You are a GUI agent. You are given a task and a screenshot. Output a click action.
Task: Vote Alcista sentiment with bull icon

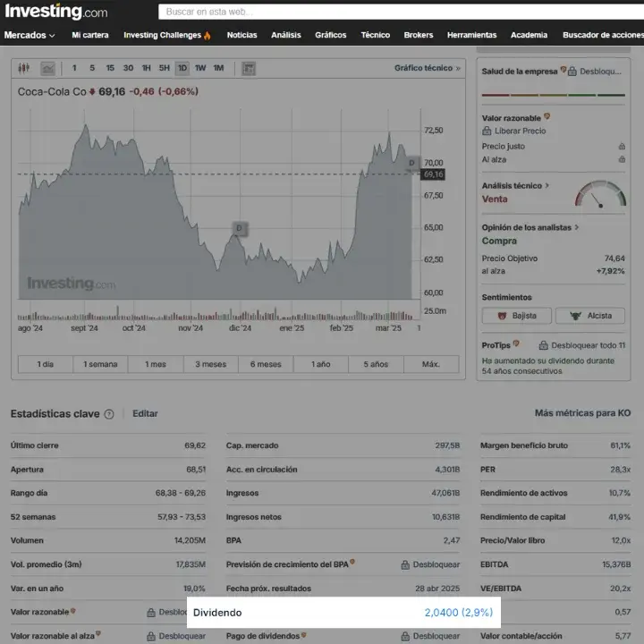590,316
